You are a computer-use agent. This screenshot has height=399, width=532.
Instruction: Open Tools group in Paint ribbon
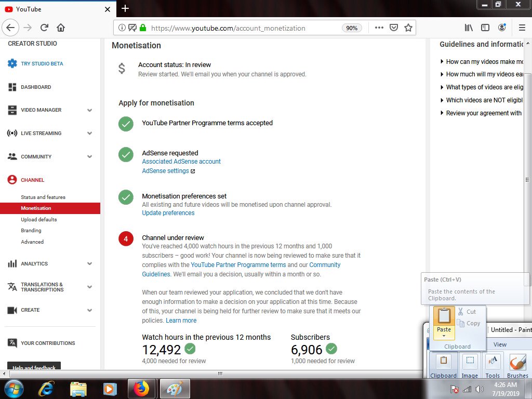point(493,366)
